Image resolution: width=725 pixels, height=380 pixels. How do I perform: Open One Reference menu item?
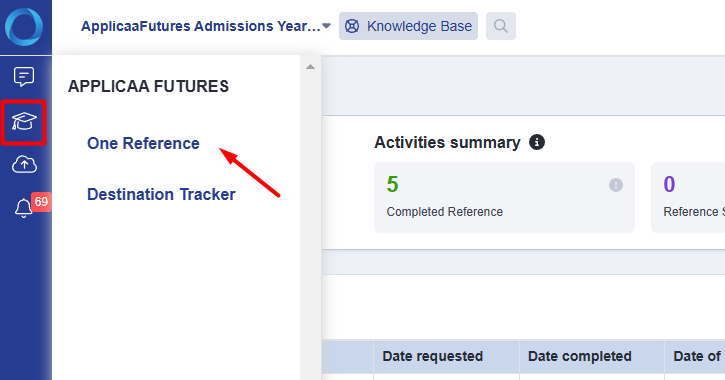143,143
